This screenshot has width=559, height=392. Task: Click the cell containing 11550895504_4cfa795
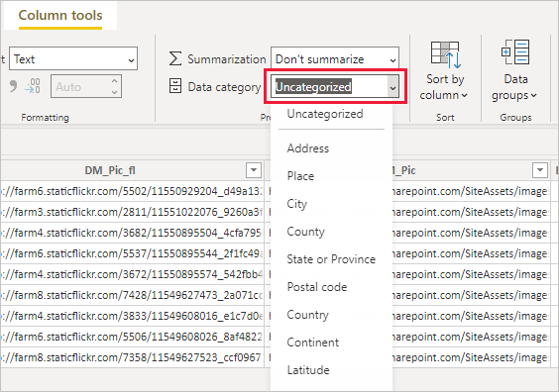[x=132, y=233]
